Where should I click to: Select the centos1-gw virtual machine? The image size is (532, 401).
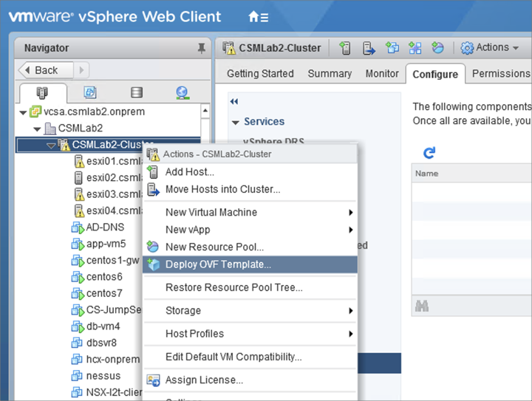click(105, 261)
